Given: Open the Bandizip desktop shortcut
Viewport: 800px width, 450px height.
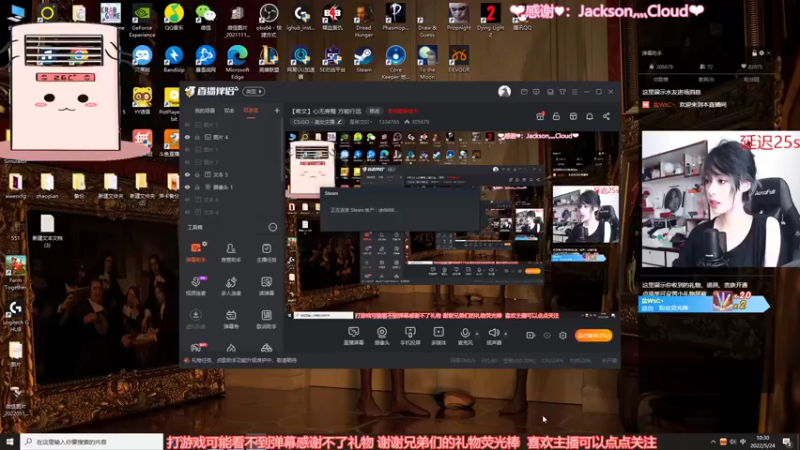Looking at the screenshot, I should coord(174,60).
